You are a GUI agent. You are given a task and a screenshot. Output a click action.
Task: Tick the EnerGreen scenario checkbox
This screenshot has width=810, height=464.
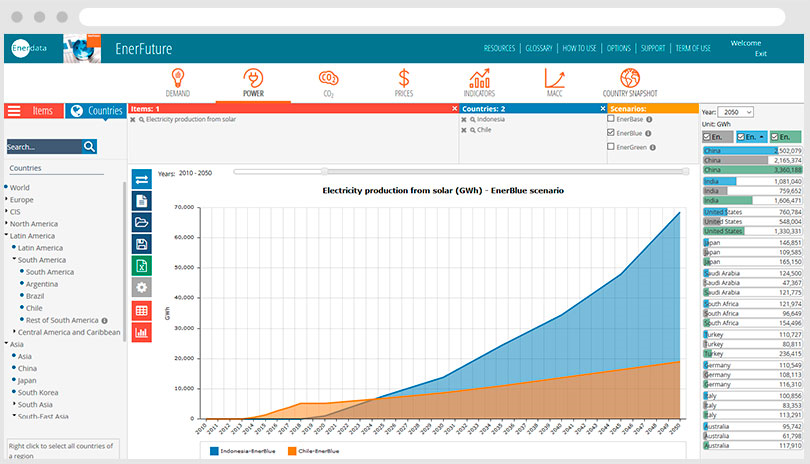[611, 147]
